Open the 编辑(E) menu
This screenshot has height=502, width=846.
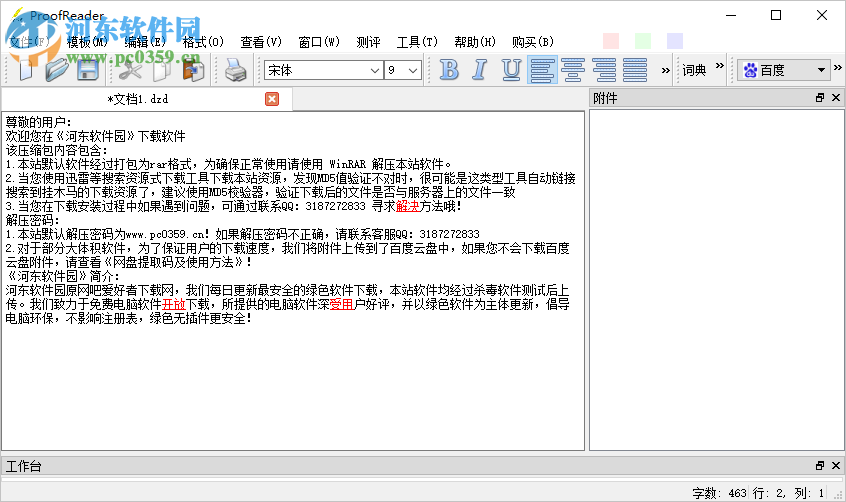coord(145,42)
